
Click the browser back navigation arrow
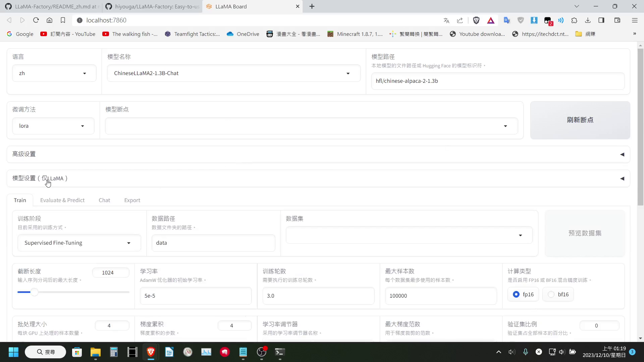(9, 20)
